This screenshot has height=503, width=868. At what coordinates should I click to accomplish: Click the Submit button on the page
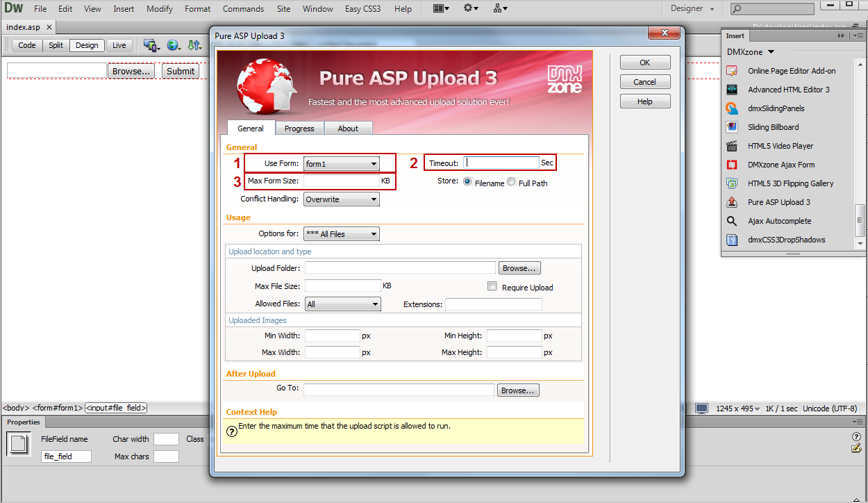181,71
